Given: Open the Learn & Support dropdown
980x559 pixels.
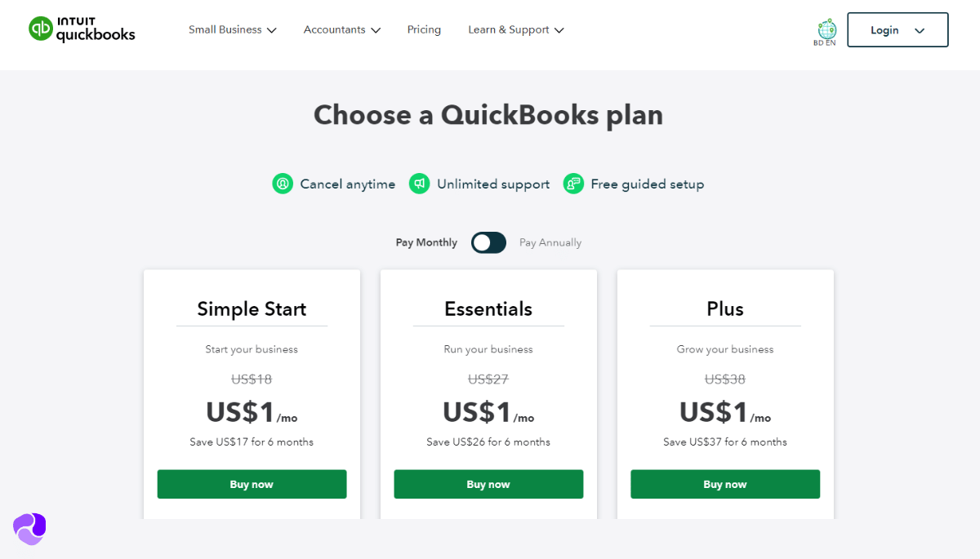Looking at the screenshot, I should (x=516, y=30).
